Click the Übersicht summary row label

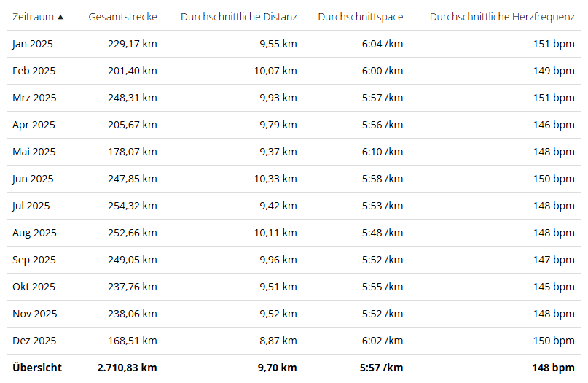pos(37,368)
